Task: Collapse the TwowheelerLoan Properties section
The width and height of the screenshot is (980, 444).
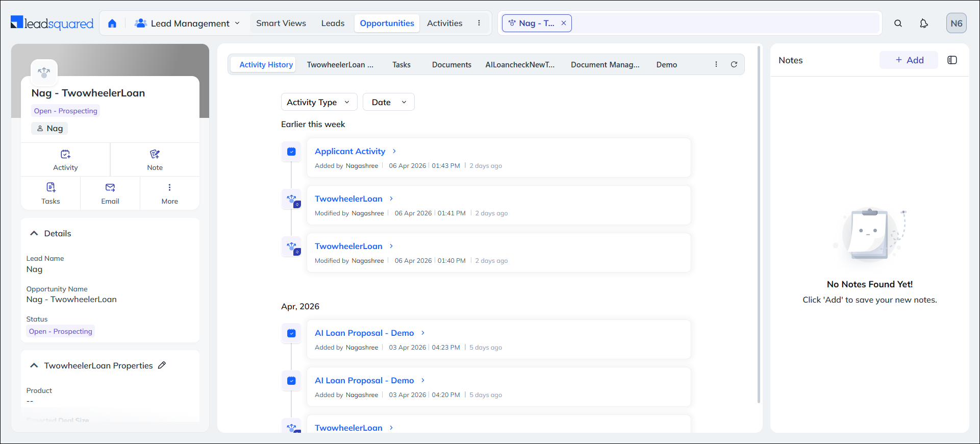Action: pos(34,365)
